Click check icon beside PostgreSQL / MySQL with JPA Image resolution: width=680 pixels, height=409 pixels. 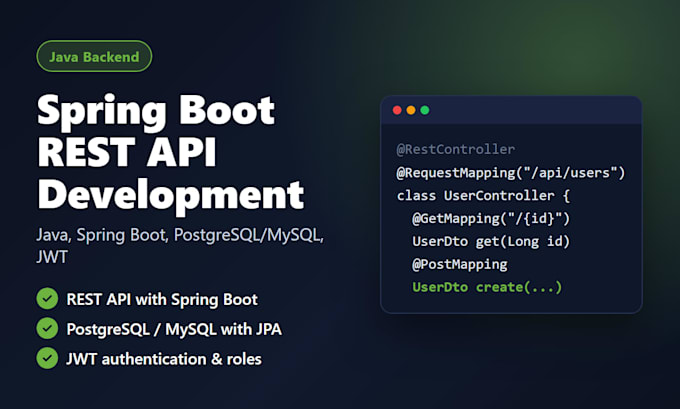point(47,328)
